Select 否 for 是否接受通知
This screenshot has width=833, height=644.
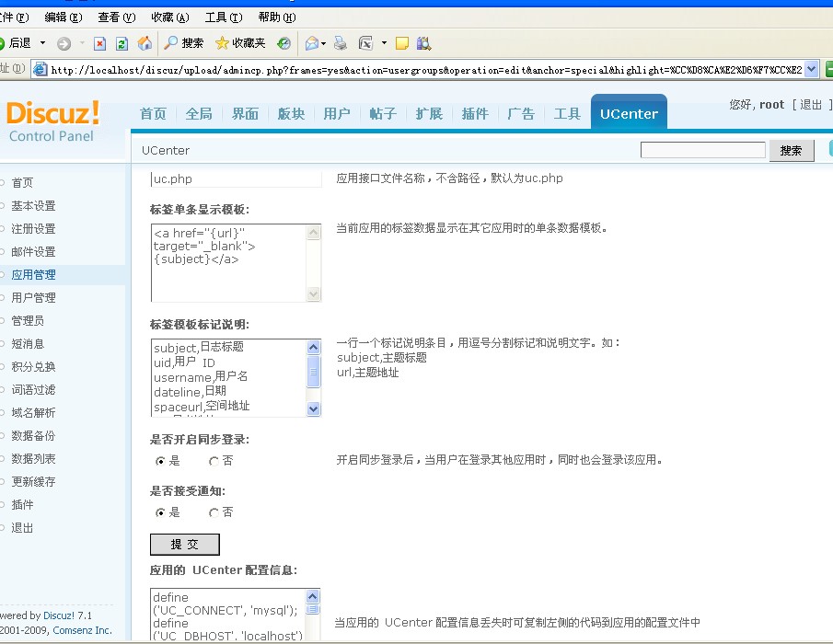point(214,512)
